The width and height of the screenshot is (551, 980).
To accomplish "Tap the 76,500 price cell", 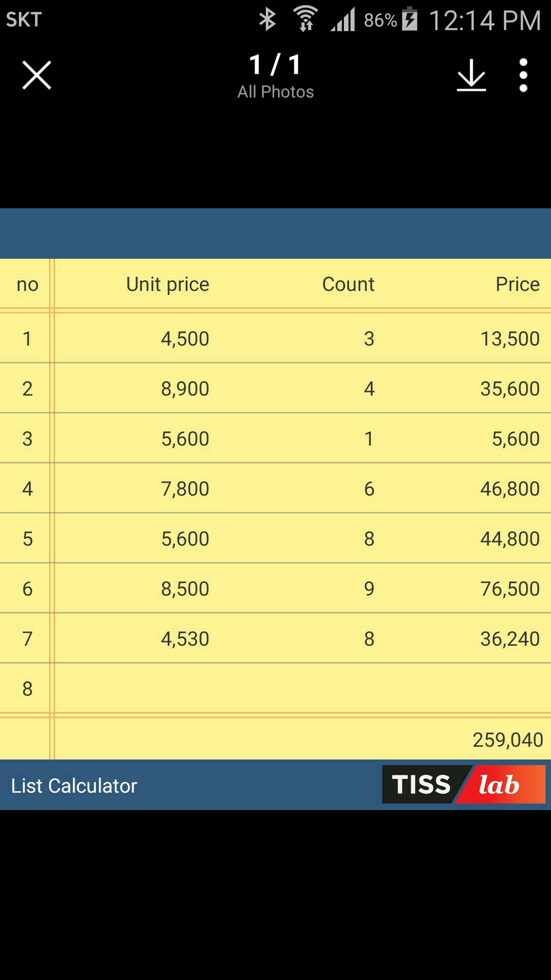I will pos(510,589).
